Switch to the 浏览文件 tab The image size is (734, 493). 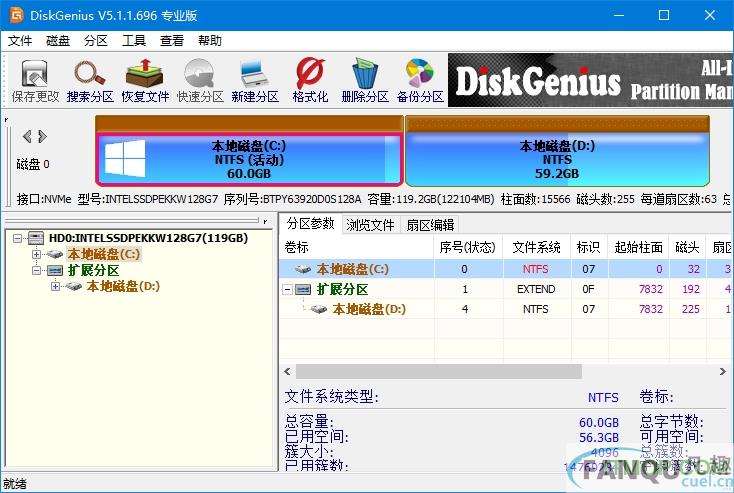[370, 225]
